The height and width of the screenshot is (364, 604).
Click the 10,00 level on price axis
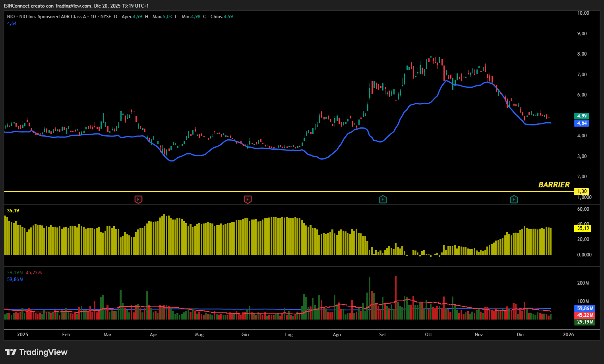pos(583,13)
